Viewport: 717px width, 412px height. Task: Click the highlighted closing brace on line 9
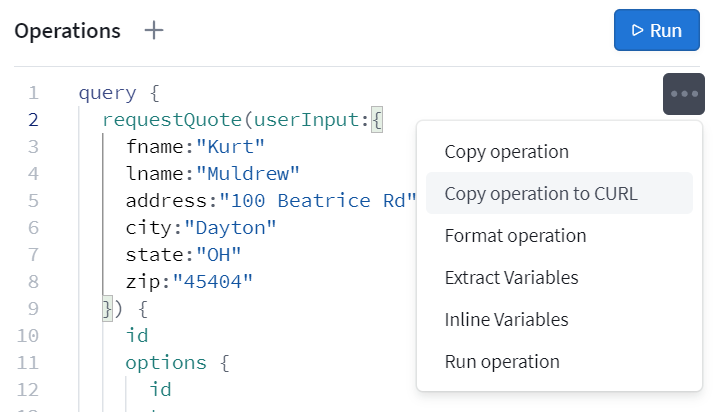pyautogui.click(x=108, y=309)
